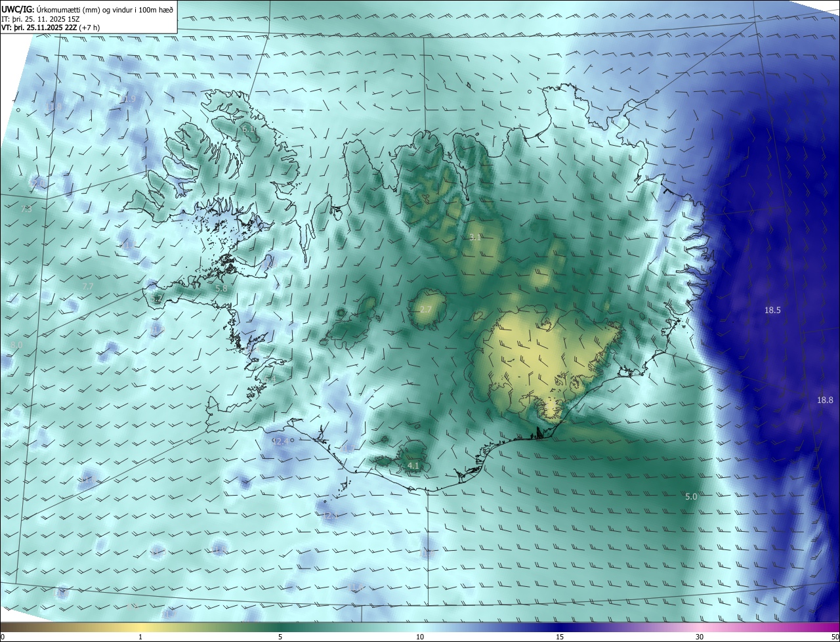Click the 6.1 value label in the Westfjords

249,129
